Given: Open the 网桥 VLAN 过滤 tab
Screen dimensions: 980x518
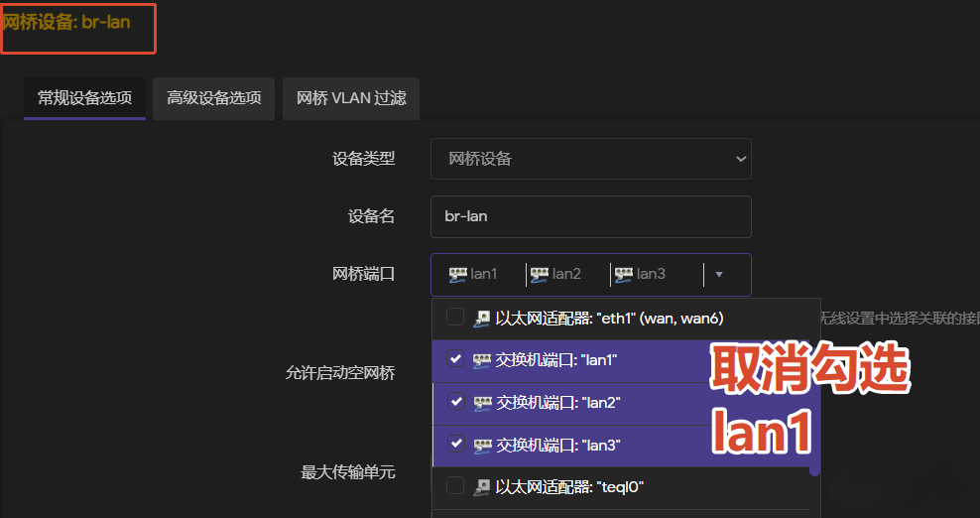Looking at the screenshot, I should (x=350, y=98).
